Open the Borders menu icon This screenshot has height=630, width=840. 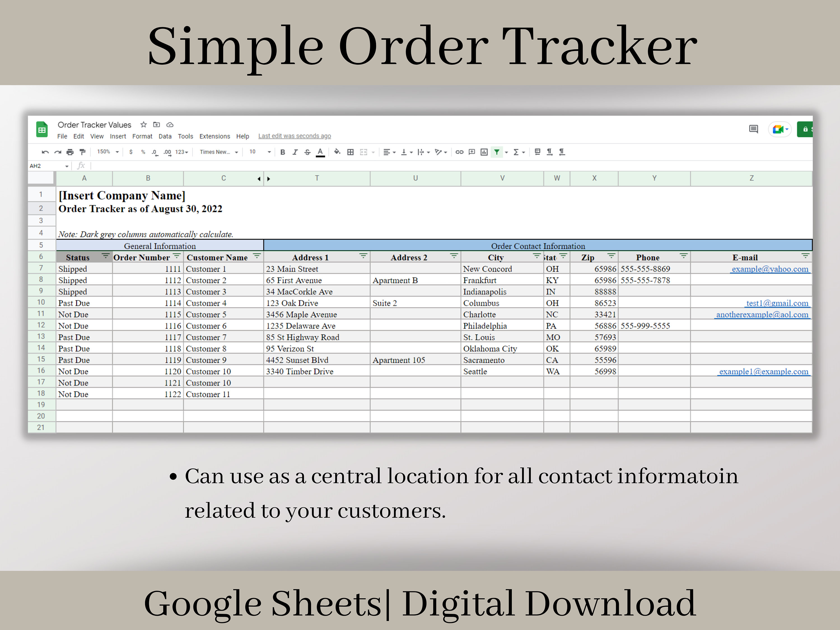(x=350, y=152)
